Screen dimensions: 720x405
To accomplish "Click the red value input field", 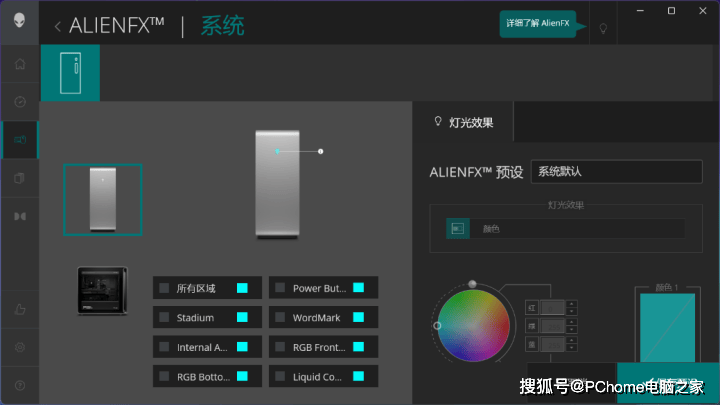I will click(x=552, y=308).
